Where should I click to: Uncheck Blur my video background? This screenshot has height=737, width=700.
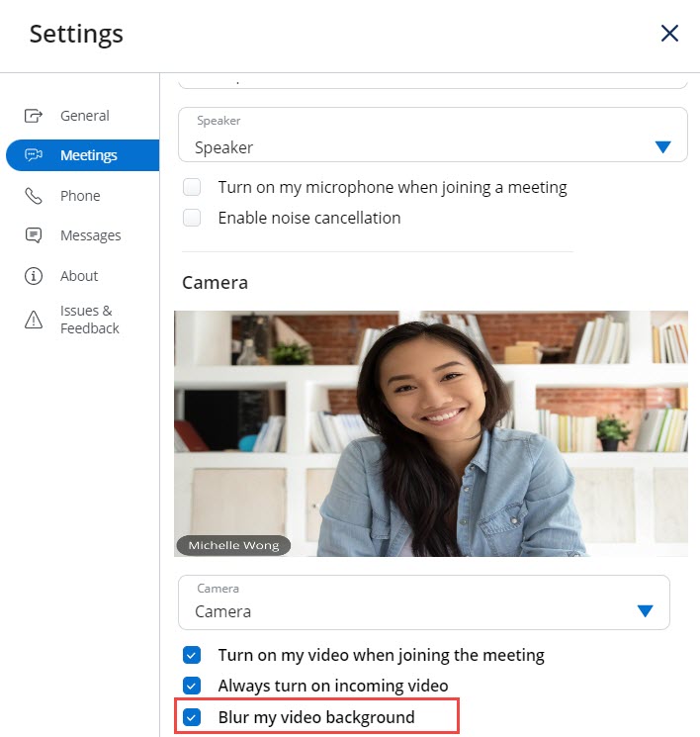pyautogui.click(x=193, y=717)
